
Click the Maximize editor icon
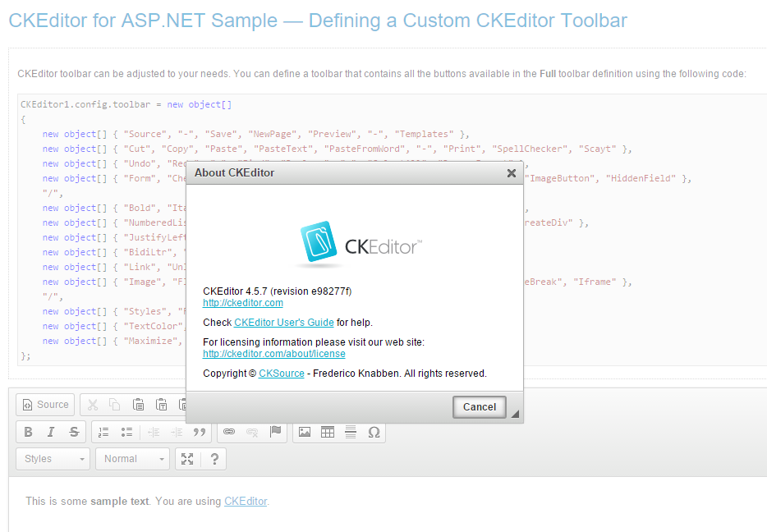pos(187,459)
